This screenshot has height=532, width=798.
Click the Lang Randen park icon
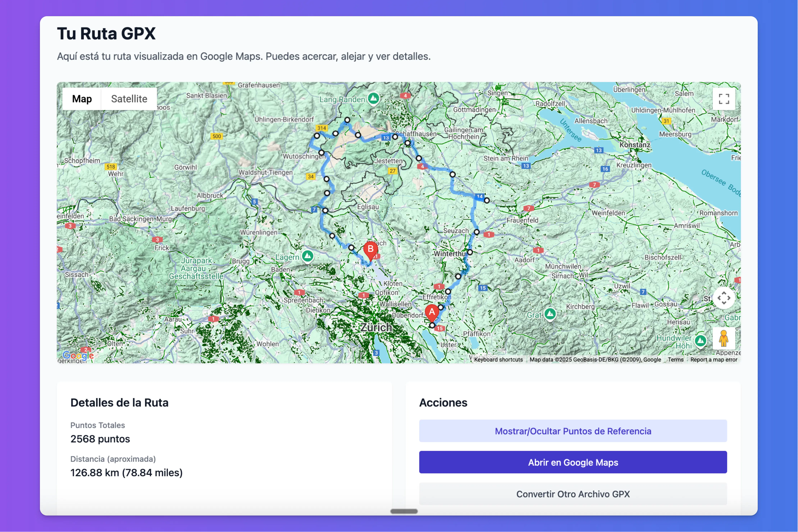click(x=373, y=99)
